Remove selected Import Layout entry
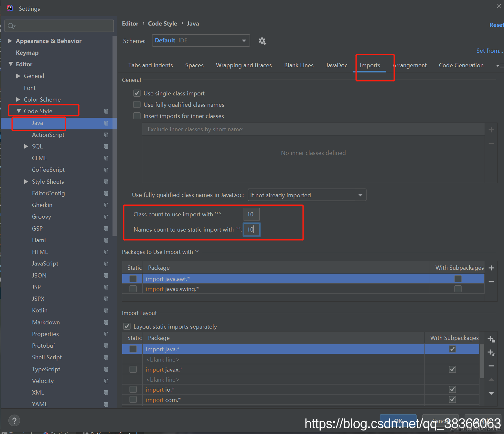Viewport: 504px width, 434px height. pos(491,366)
